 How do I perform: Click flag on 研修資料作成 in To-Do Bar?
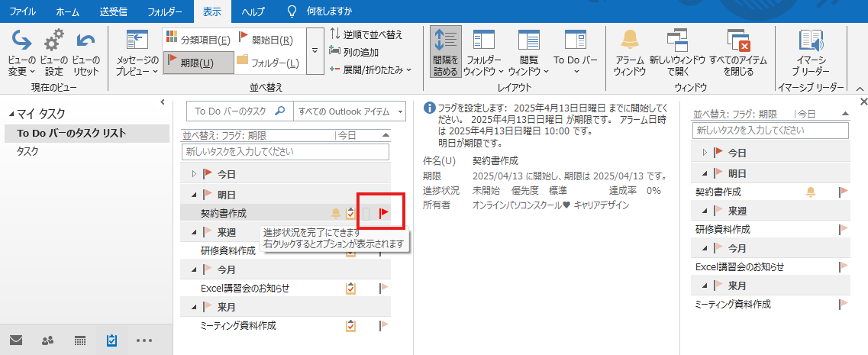(x=844, y=229)
